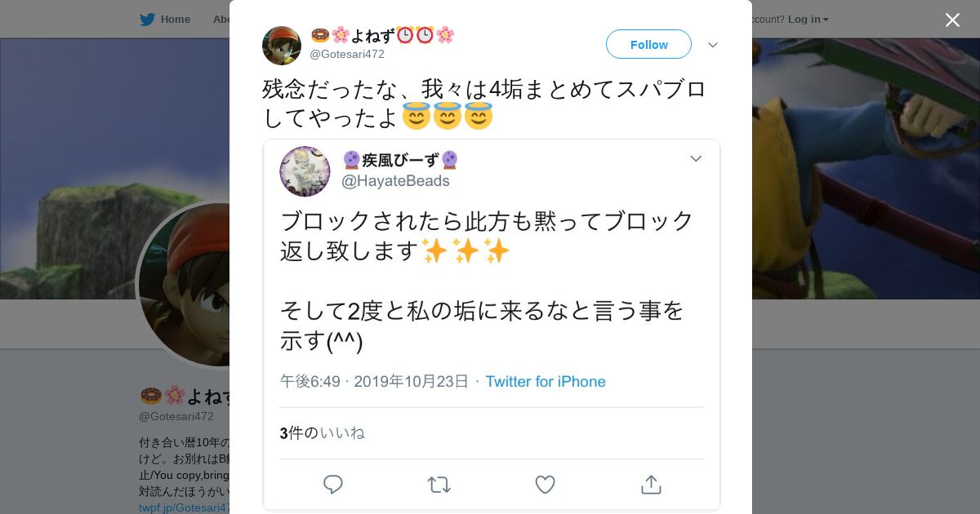Click the reply speech bubble icon
This screenshot has height=514, width=980.
click(332, 485)
